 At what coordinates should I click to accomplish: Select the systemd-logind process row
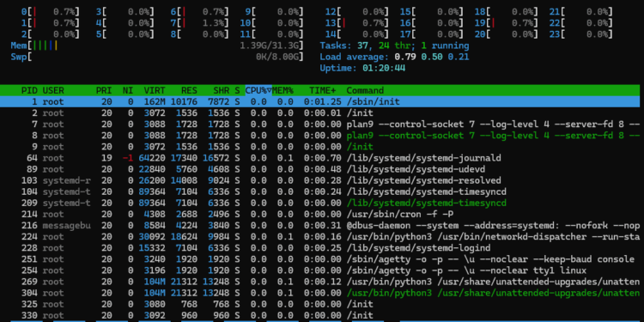coord(320,248)
